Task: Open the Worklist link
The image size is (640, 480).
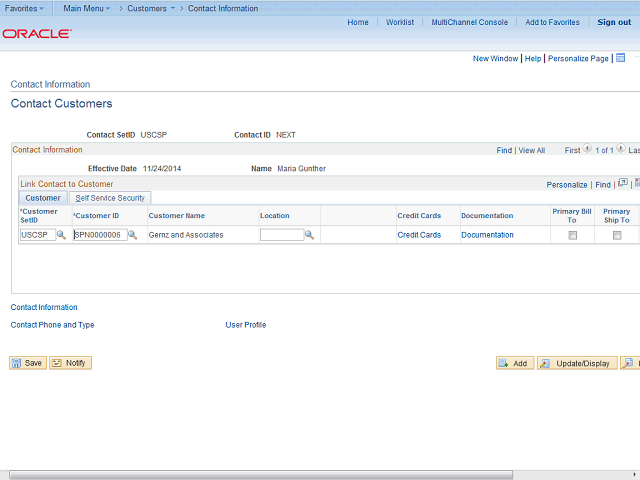Action: tap(400, 22)
